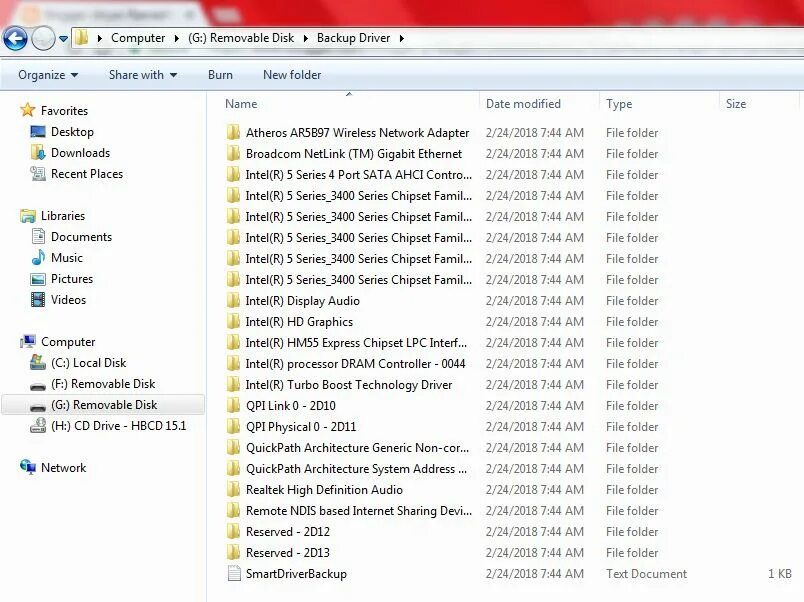The image size is (804, 602).
Task: Open Desktop in Favorites
Action: pyautogui.click(x=72, y=132)
